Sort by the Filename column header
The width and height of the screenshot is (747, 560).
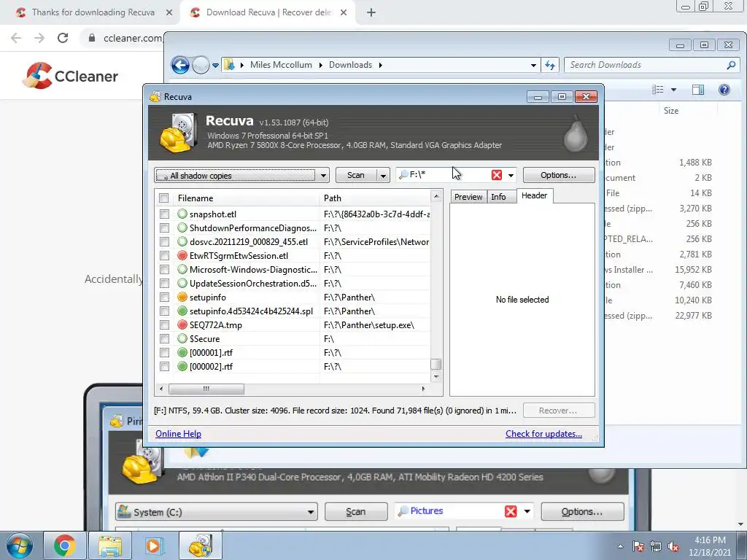[x=245, y=198]
